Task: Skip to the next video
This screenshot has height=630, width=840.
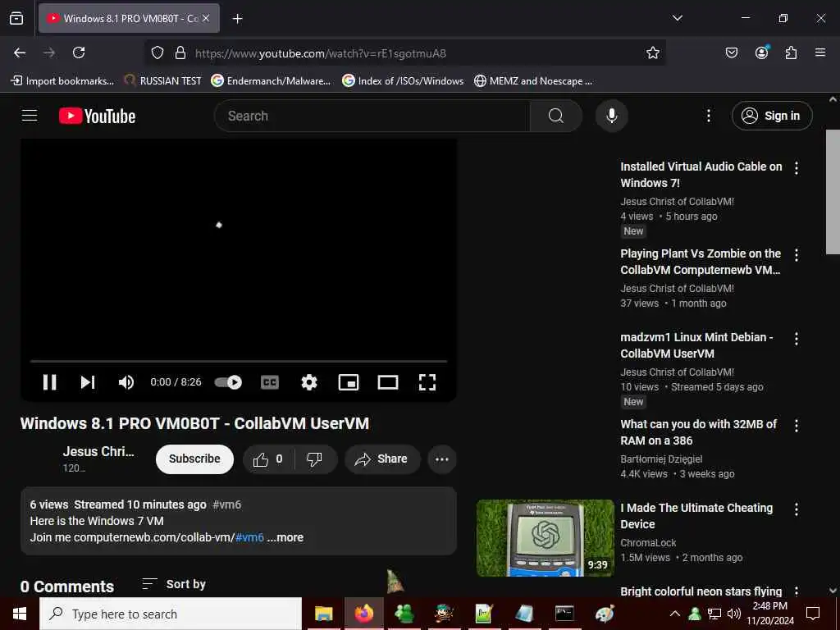Action: tap(88, 382)
